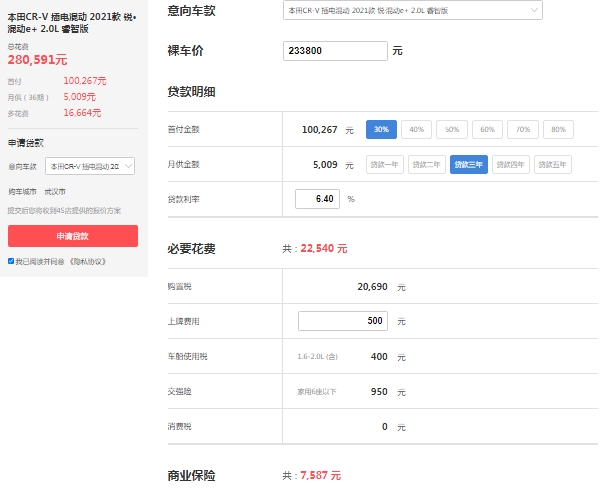Toggle the 我已阅读并同意 agreement checkbox
Viewport: 600px width, 495px height.
coord(11,261)
